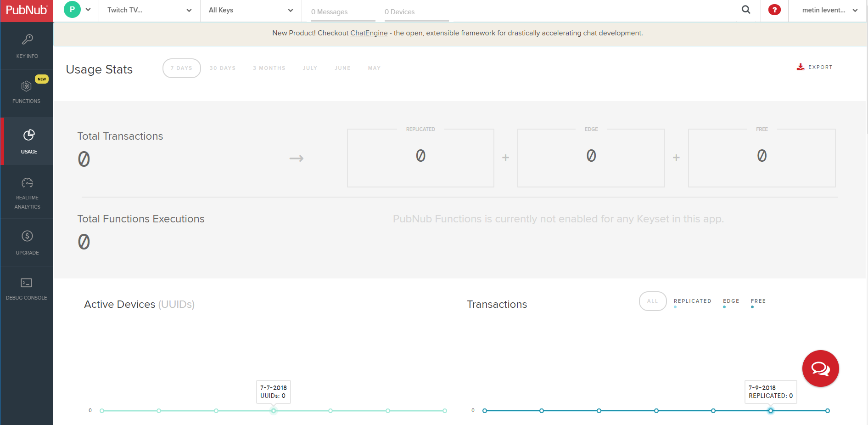The width and height of the screenshot is (868, 425).
Task: Click the last Transactions chart data point
Action: (828, 411)
